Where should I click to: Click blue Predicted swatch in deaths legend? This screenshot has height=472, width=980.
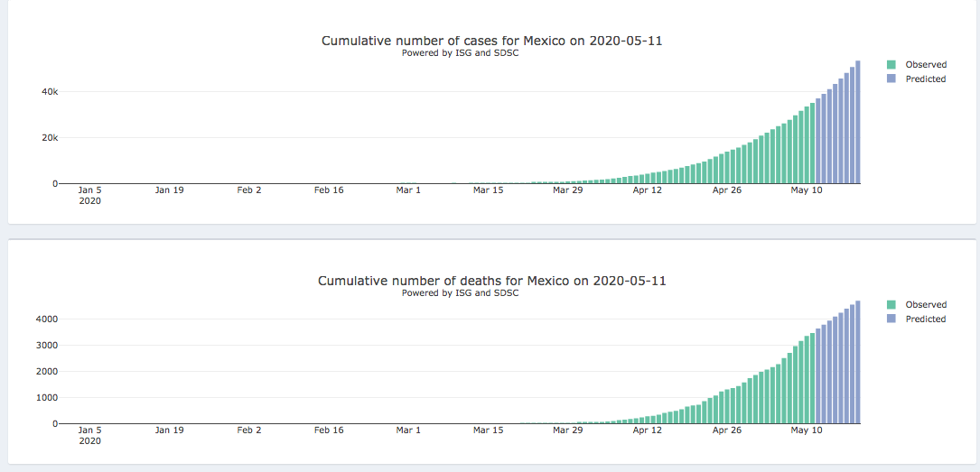pyautogui.click(x=891, y=319)
